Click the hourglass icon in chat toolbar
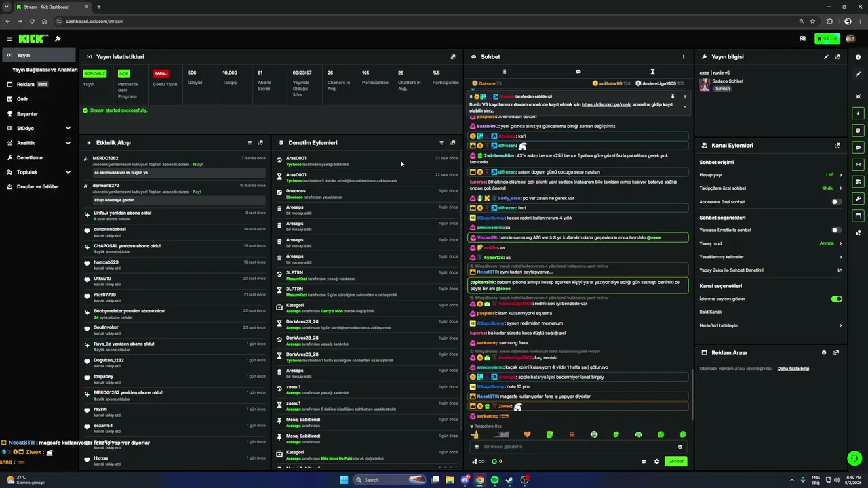868x488 pixels. (x=652, y=71)
